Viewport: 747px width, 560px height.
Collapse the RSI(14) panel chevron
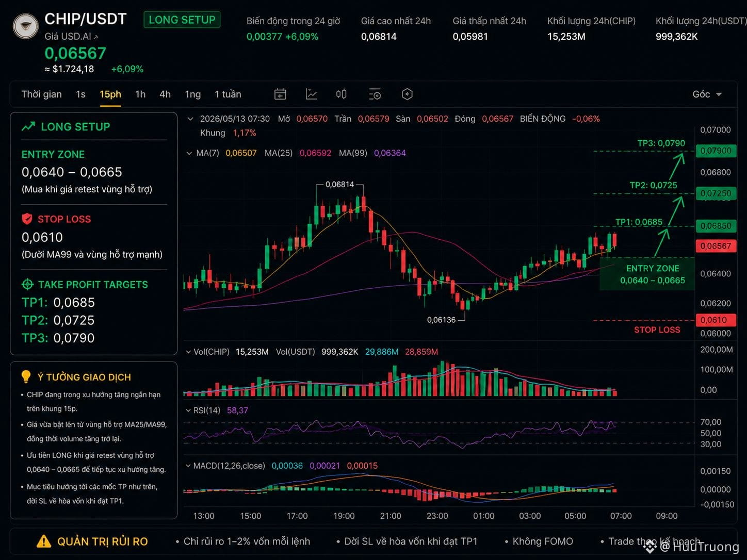click(x=188, y=410)
